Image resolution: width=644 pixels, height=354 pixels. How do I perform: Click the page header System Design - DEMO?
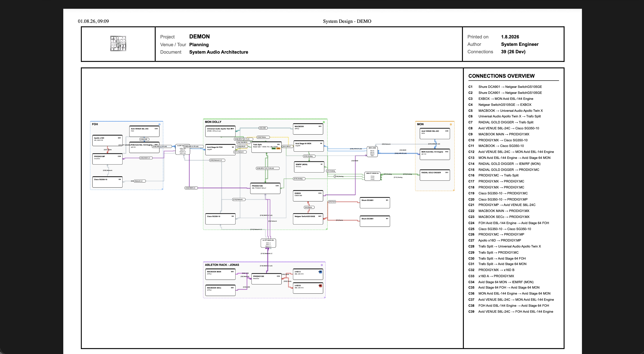point(347,21)
